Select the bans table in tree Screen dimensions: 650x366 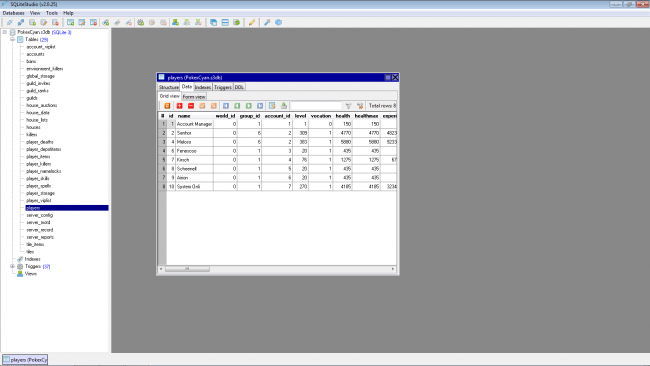(31, 61)
